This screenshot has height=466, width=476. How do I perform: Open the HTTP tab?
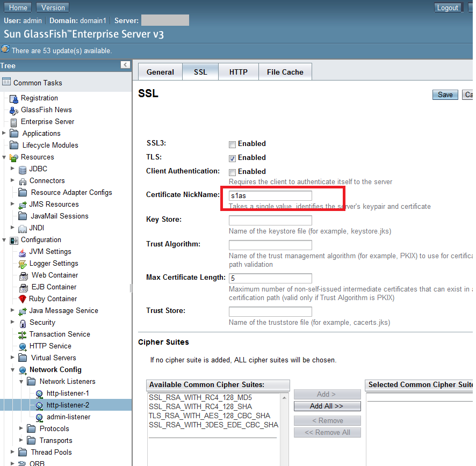point(239,72)
